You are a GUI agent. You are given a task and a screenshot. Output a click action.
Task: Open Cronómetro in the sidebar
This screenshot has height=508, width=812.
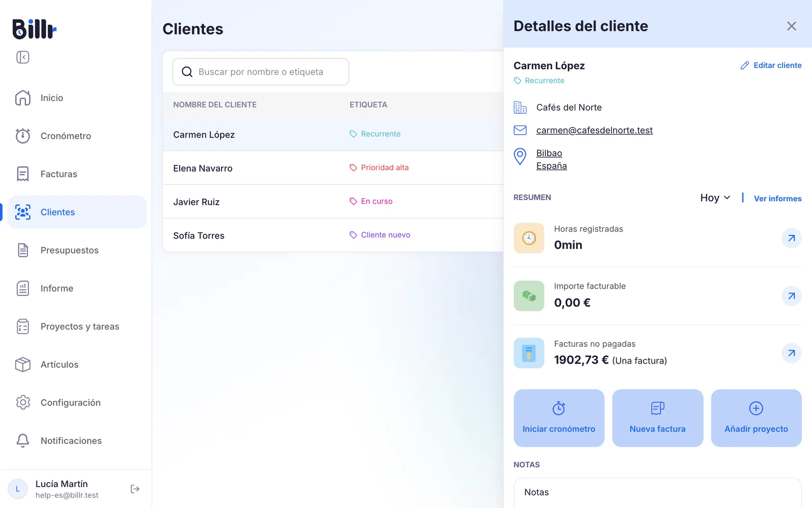click(77, 136)
